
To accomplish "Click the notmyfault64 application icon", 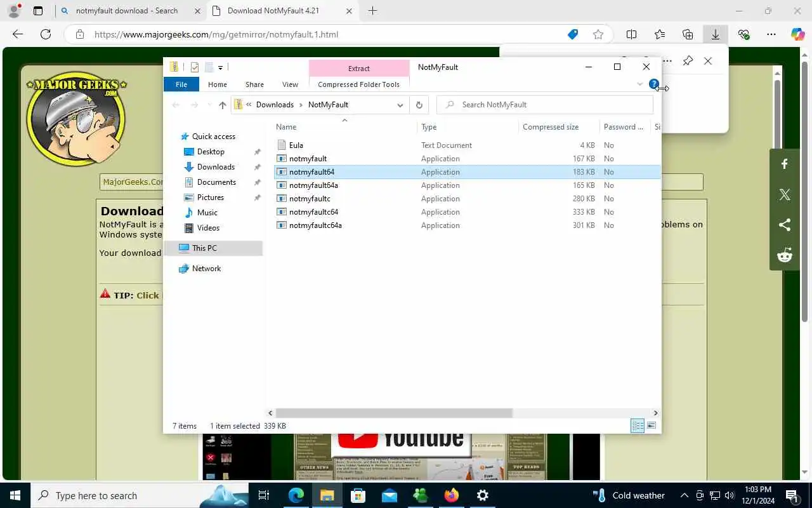I will 282,172.
